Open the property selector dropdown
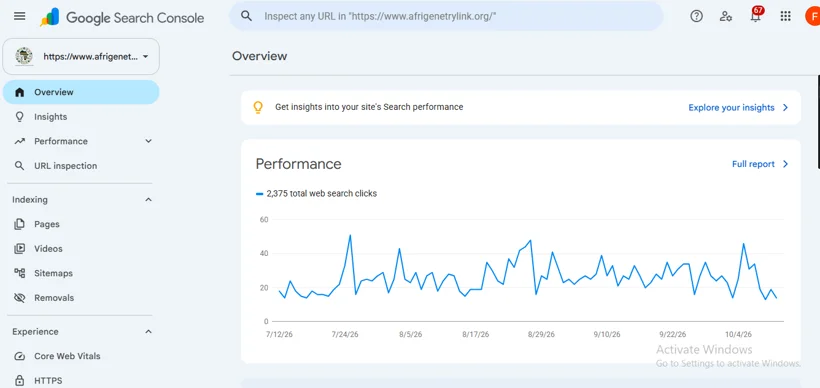Screen dimensions: 820x388 (x=81, y=56)
